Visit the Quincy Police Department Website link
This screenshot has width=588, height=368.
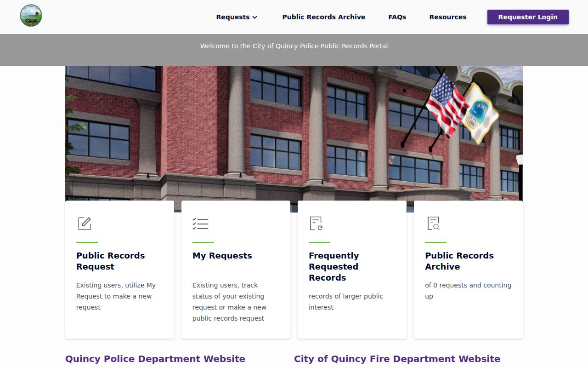coord(155,359)
